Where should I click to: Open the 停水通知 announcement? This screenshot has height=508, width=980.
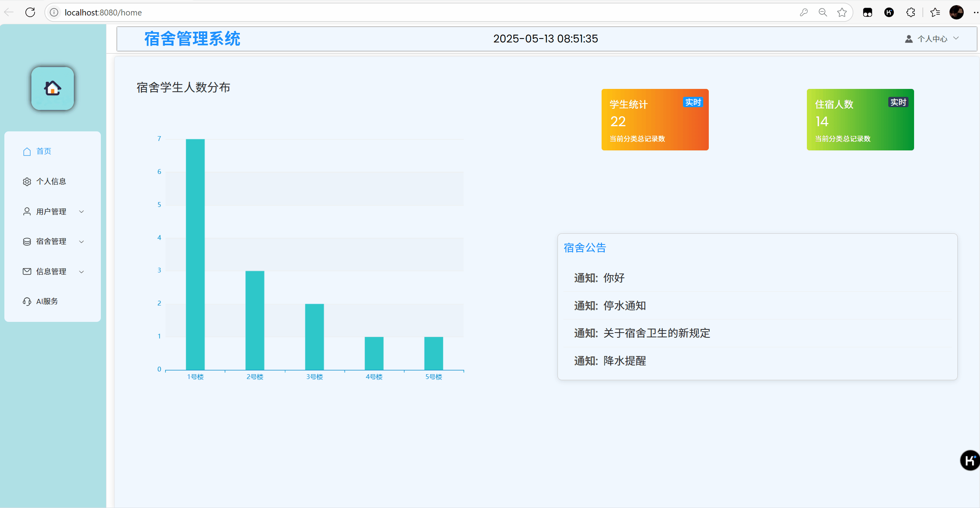coord(624,306)
